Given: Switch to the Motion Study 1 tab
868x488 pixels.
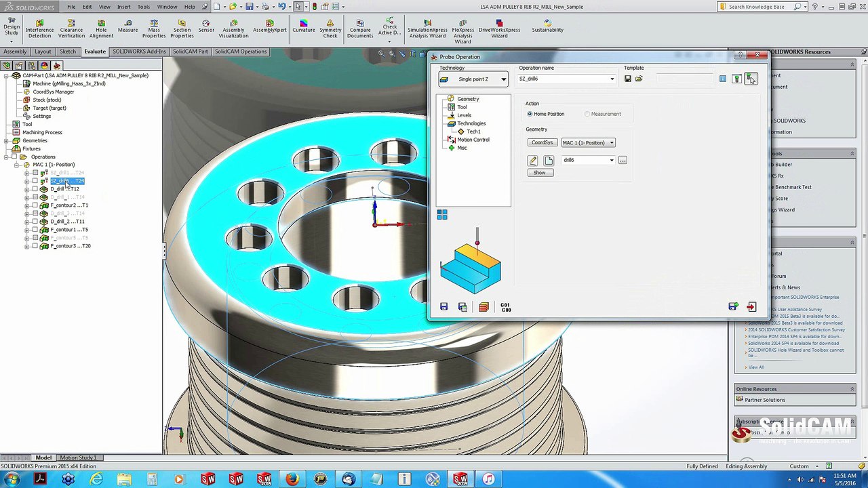Looking at the screenshot, I should pyautogui.click(x=78, y=457).
